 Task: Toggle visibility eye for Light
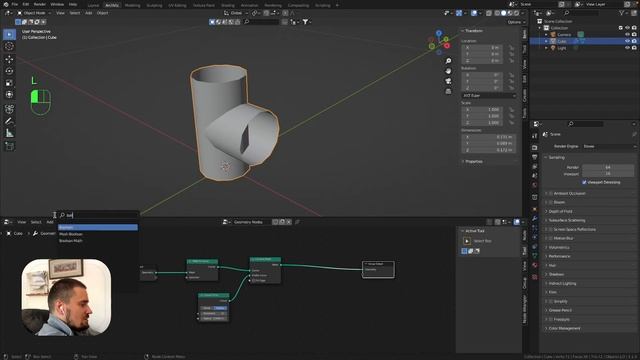click(627, 48)
